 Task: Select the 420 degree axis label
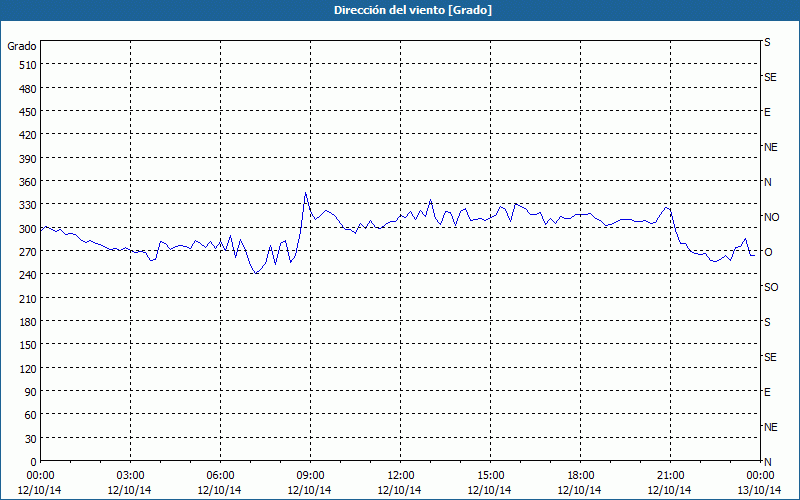[28, 136]
